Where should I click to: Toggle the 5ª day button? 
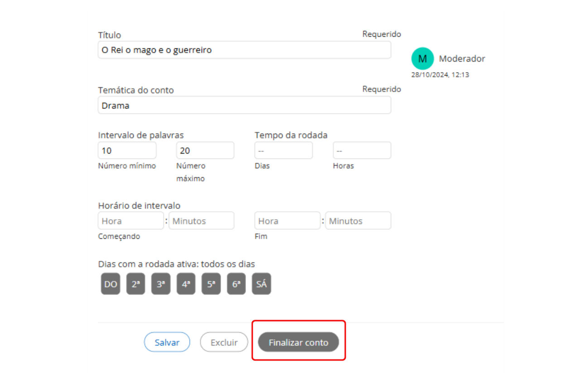211,285
